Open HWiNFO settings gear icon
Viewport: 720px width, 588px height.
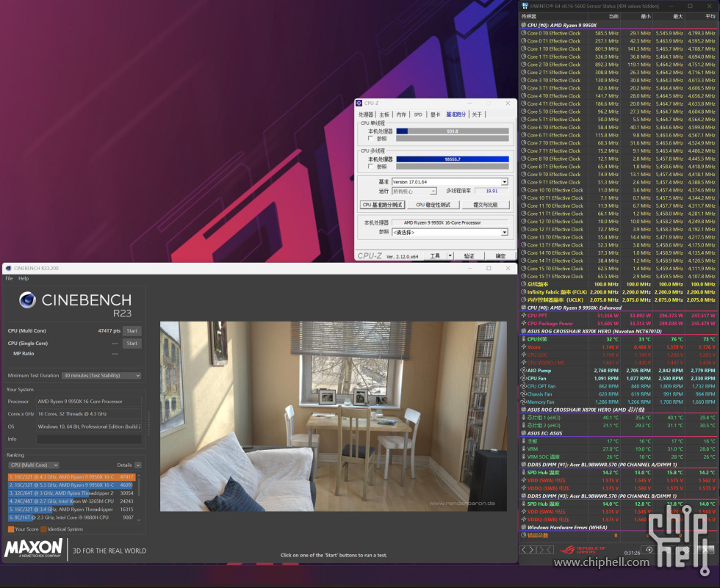(x=686, y=550)
